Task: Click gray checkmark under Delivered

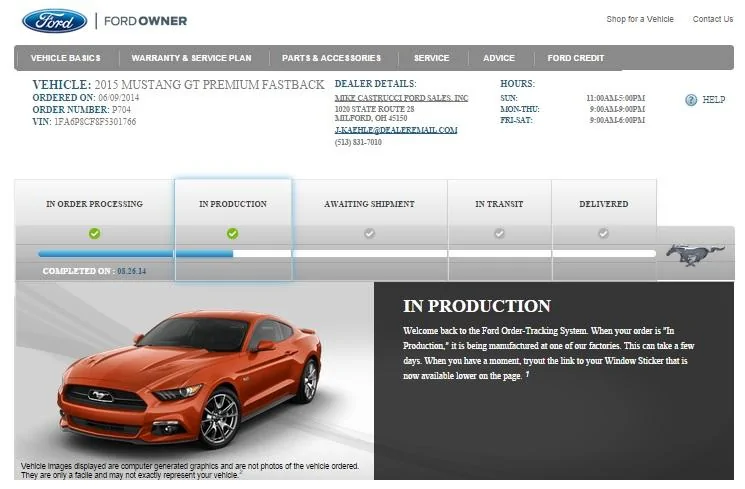Action: coord(603,233)
